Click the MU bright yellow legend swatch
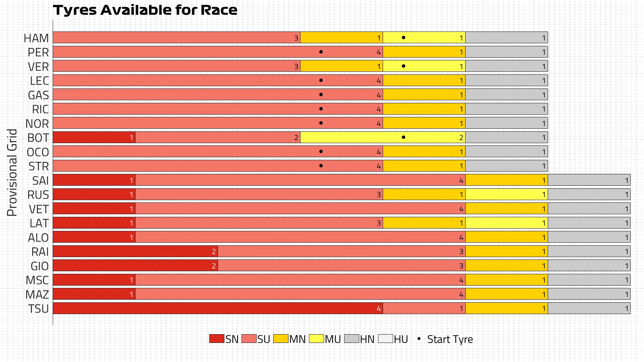The image size is (644, 362). click(x=316, y=339)
